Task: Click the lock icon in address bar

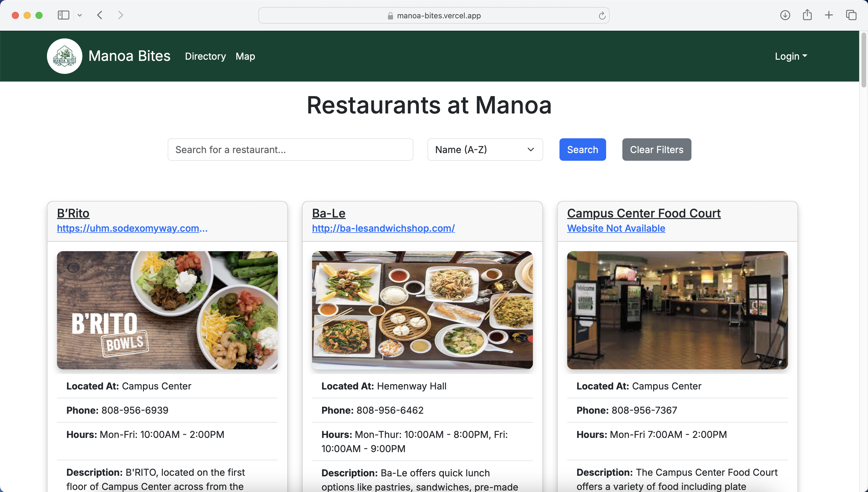Action: click(390, 16)
